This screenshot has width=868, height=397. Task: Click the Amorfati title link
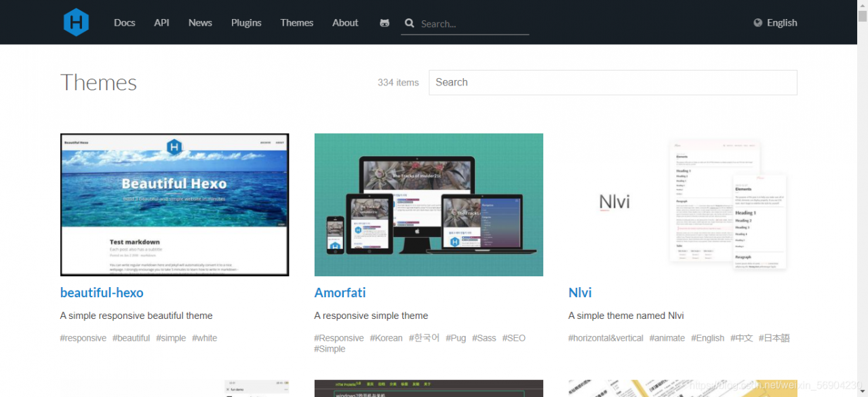340,292
